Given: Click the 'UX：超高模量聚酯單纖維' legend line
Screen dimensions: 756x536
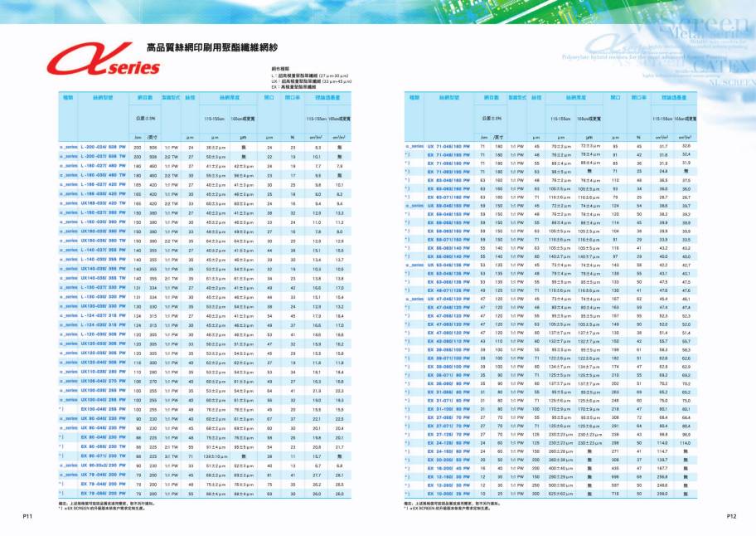Looking at the screenshot, I should pos(311,81).
